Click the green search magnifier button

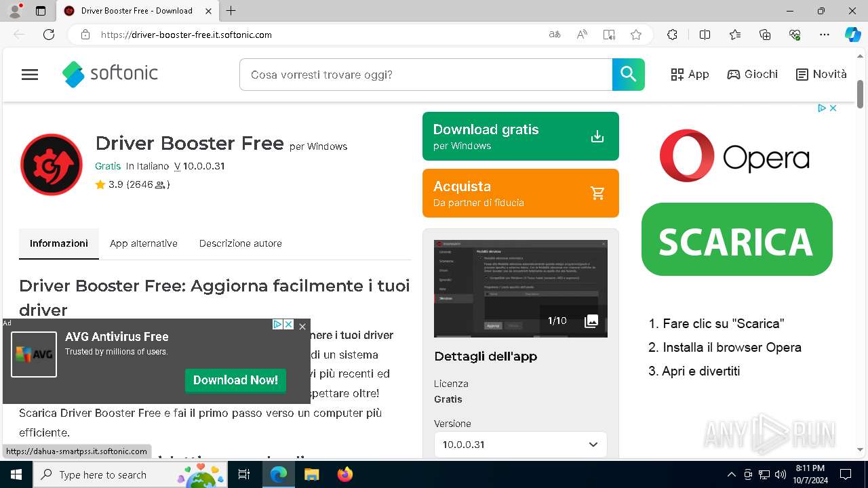click(629, 75)
